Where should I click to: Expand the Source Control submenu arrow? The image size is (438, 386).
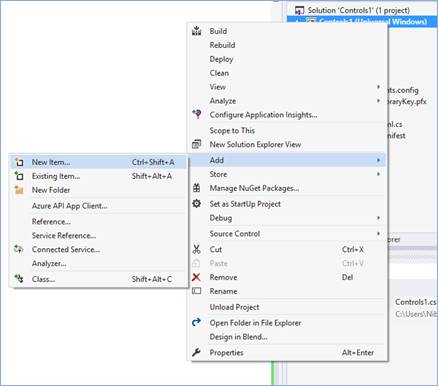click(x=378, y=233)
